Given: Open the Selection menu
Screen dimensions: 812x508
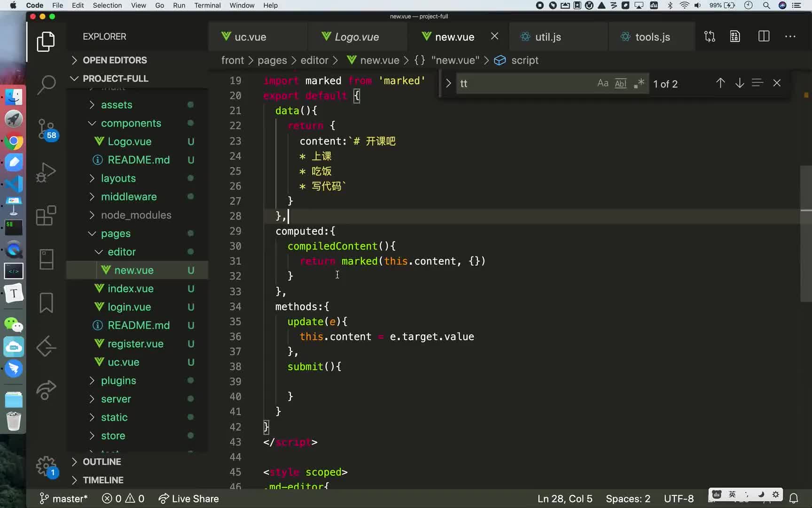Looking at the screenshot, I should coord(107,5).
